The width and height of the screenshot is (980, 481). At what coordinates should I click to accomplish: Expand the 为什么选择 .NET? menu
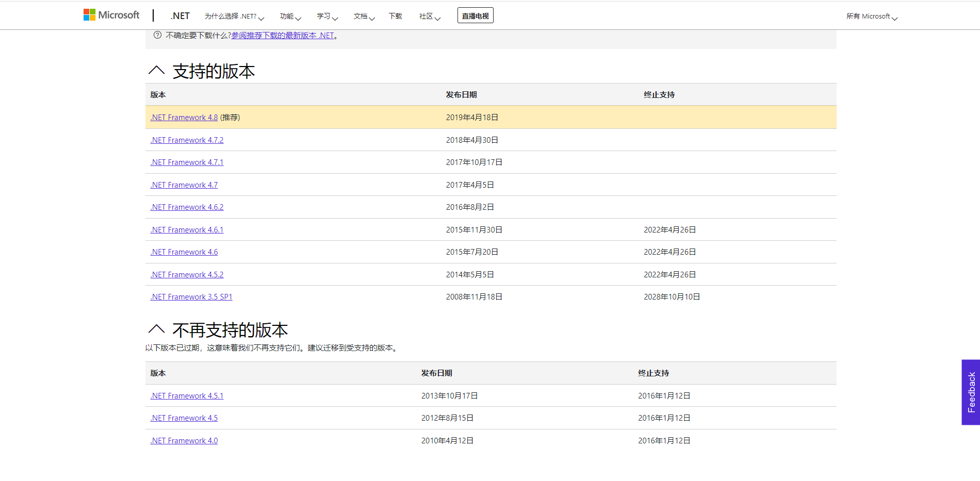[234, 16]
